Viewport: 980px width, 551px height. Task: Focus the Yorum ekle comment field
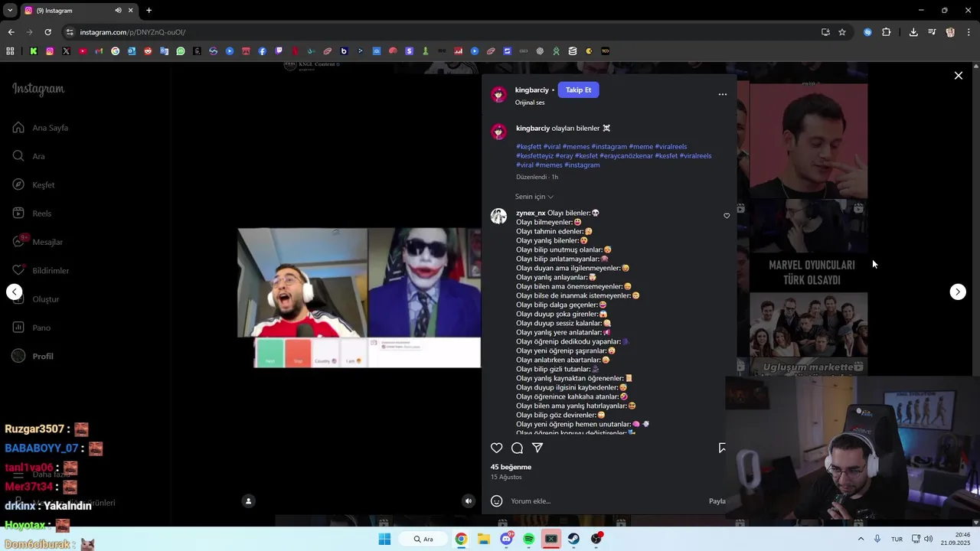tap(605, 501)
